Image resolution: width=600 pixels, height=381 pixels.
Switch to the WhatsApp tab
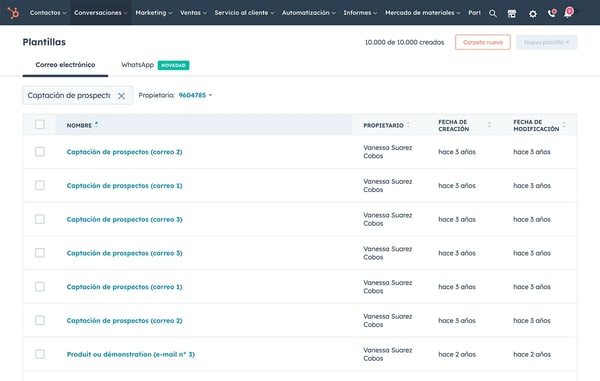137,65
